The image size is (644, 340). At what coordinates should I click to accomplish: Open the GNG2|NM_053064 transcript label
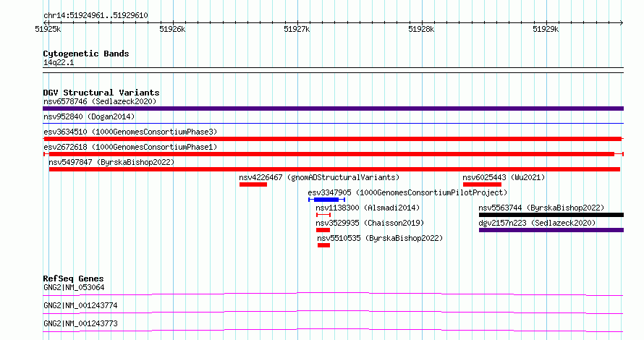tap(74, 287)
